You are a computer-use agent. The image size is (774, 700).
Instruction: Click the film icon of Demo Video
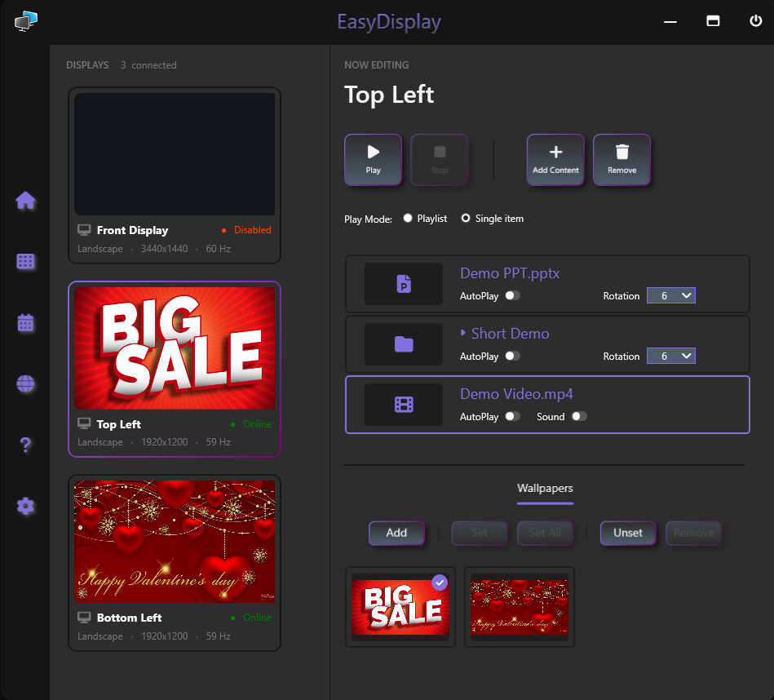tap(404, 405)
